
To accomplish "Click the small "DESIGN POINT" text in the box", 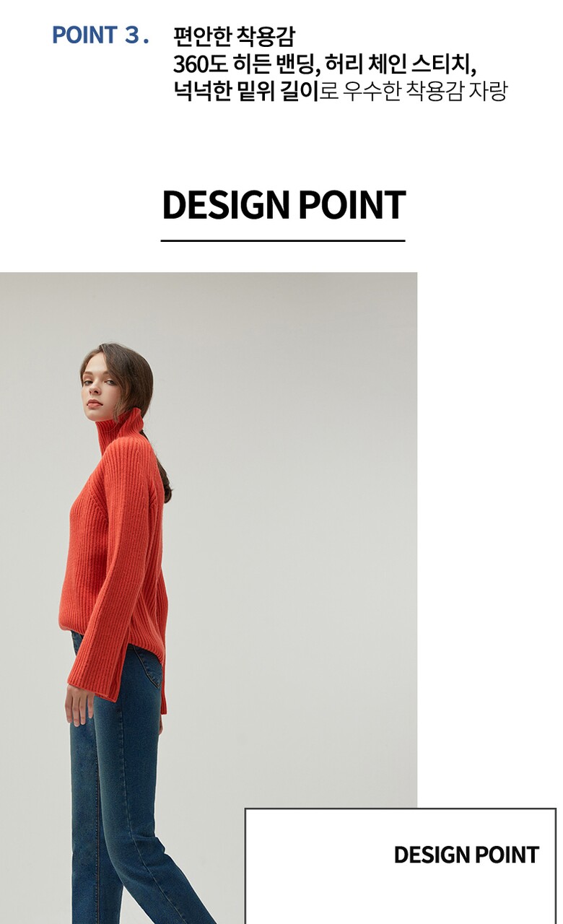I will (466, 855).
